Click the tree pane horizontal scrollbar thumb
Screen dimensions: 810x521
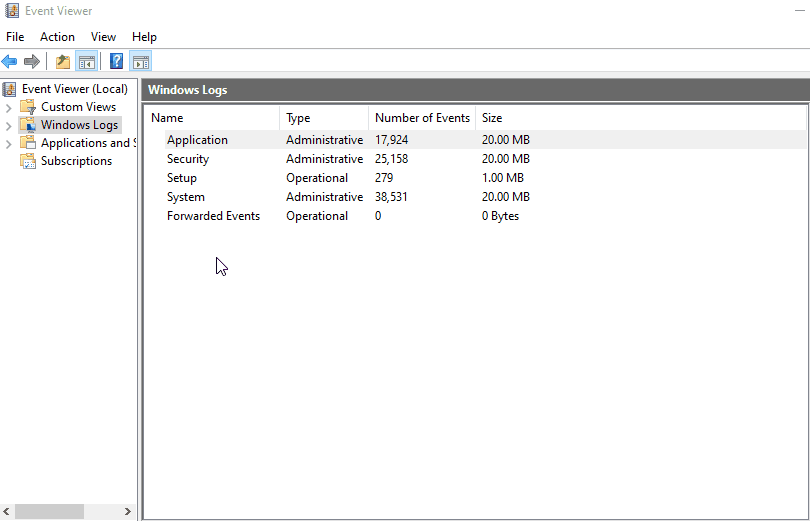pyautogui.click(x=49, y=512)
